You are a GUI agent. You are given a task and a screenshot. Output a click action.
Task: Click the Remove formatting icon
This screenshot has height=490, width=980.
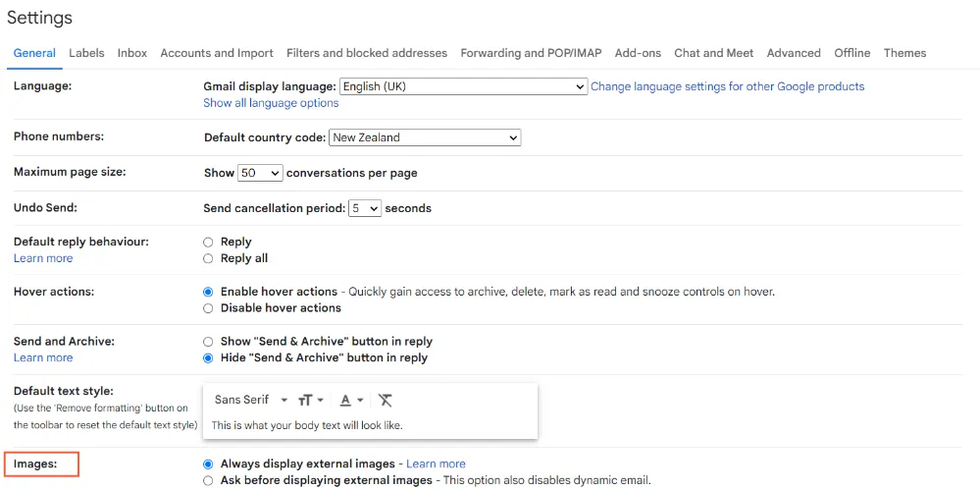click(x=386, y=400)
